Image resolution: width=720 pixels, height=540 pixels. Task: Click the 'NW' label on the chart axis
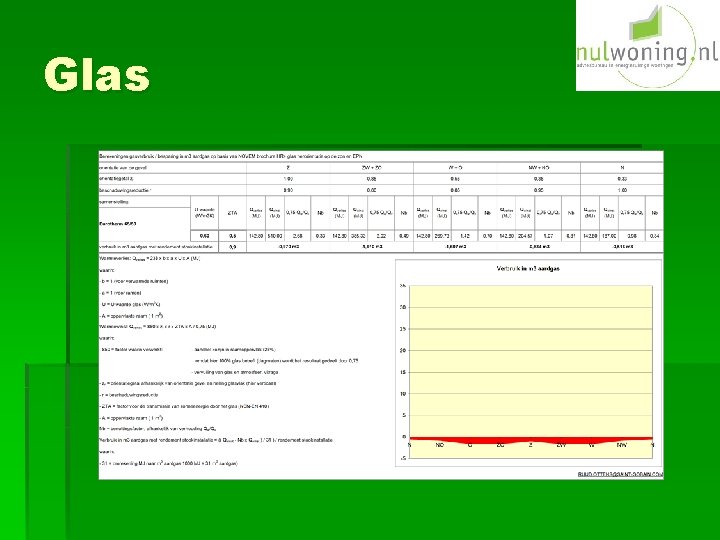tap(621, 445)
